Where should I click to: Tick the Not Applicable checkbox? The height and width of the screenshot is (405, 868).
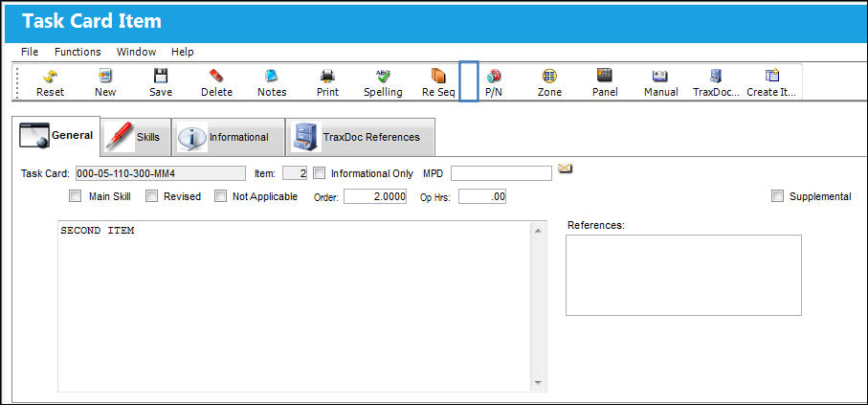(220, 196)
